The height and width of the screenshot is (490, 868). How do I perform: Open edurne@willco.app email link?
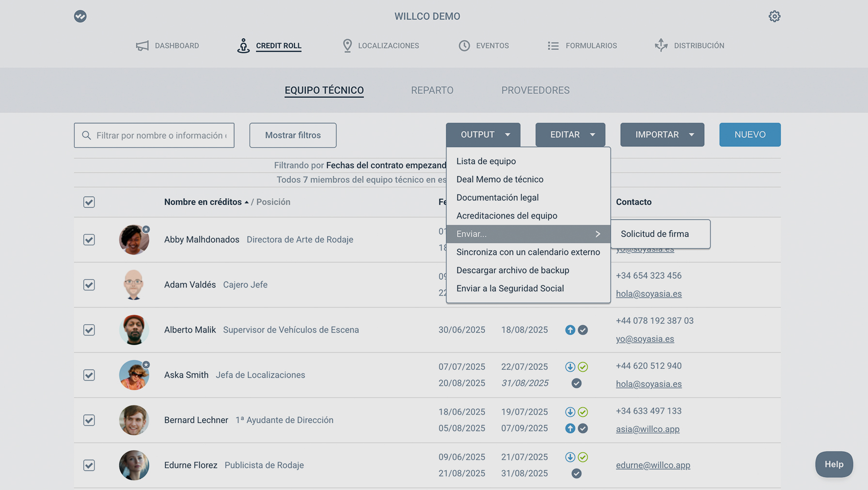[x=653, y=465]
